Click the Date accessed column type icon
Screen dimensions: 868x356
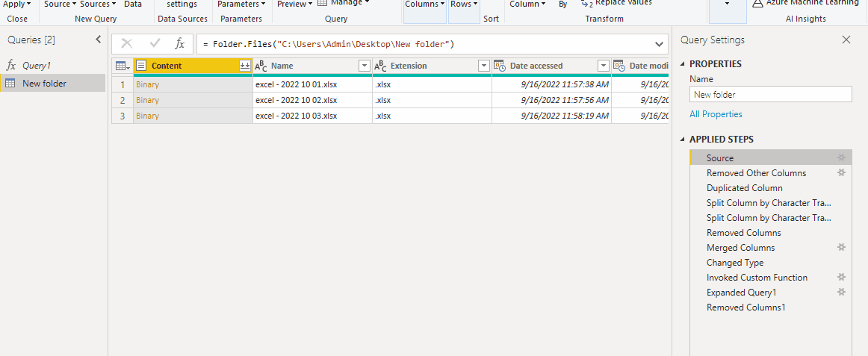tap(500, 66)
